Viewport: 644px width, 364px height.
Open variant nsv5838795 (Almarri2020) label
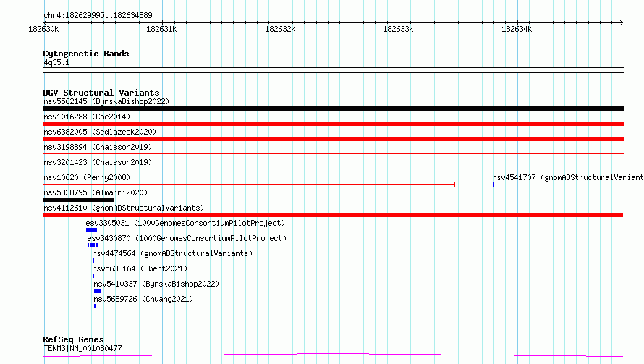point(96,192)
